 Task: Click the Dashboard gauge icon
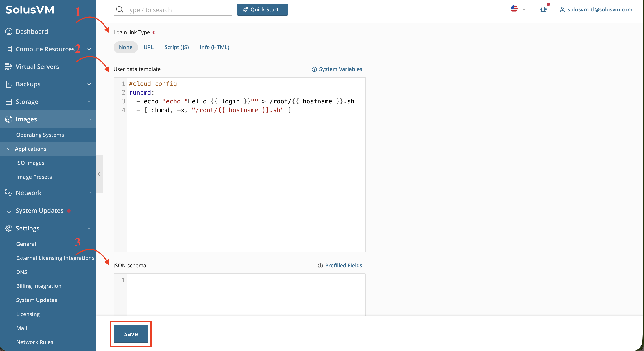click(9, 32)
